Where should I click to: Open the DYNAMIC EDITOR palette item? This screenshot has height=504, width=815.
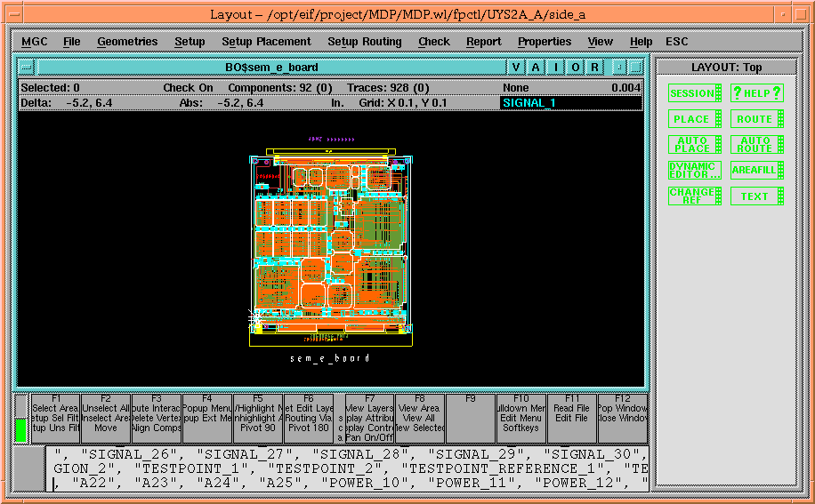click(695, 171)
